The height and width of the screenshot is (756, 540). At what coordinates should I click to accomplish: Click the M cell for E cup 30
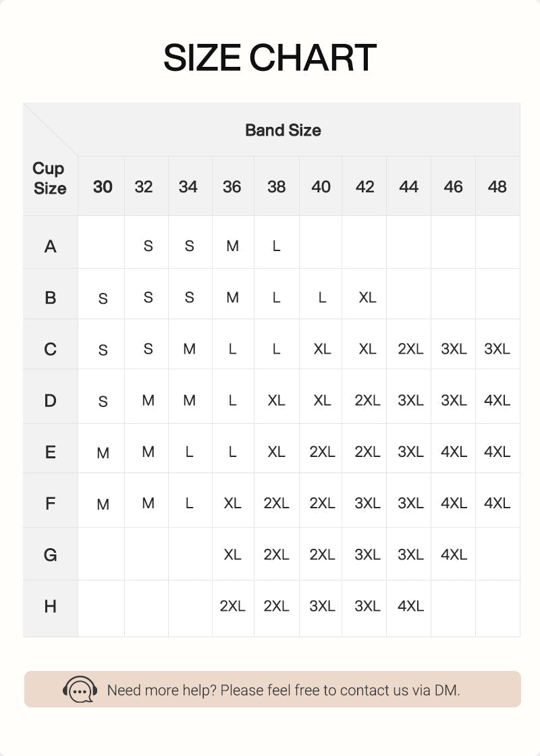coord(103,453)
